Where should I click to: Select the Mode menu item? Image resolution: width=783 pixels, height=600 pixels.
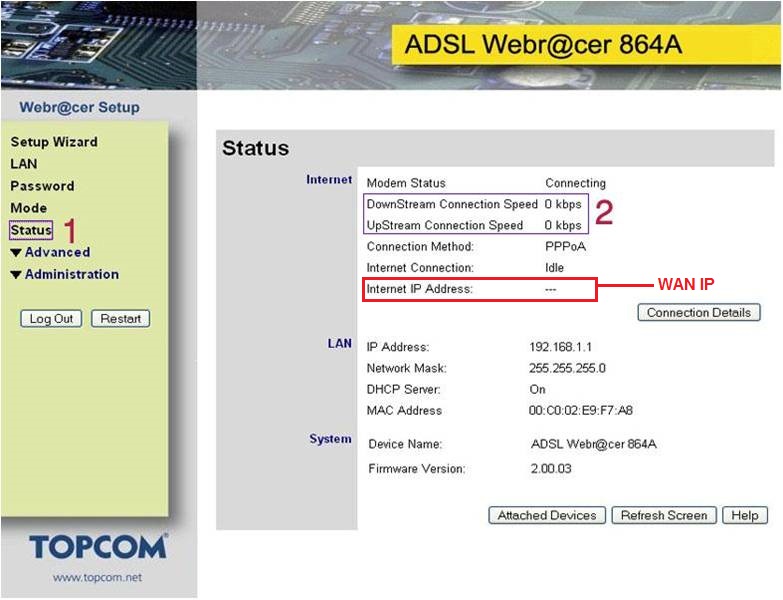coord(29,208)
